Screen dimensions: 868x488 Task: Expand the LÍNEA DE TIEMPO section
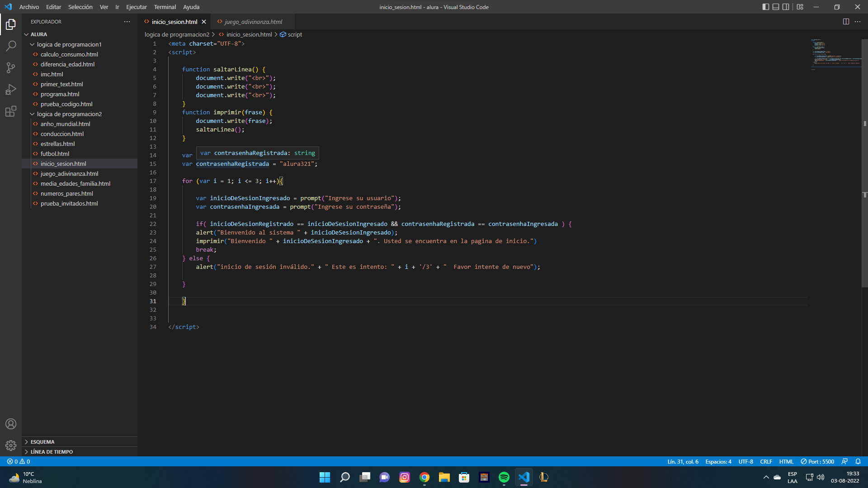tap(80, 451)
